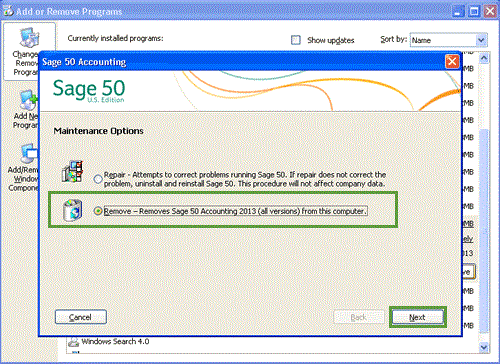Click the Windows Search 4.0 icon
Viewport: 500px width, 364px height.
pyautogui.click(x=73, y=342)
